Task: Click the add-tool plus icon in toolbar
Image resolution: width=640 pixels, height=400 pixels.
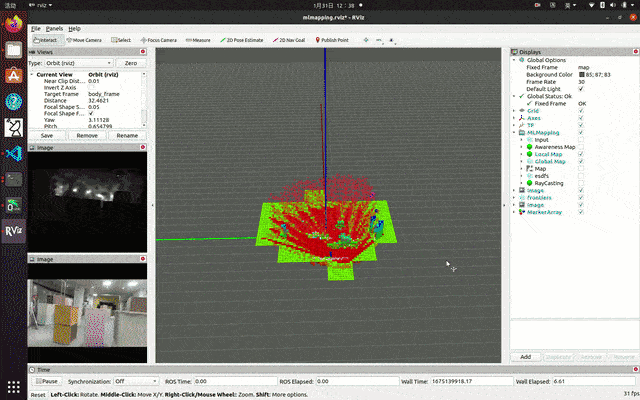Action: (366, 40)
